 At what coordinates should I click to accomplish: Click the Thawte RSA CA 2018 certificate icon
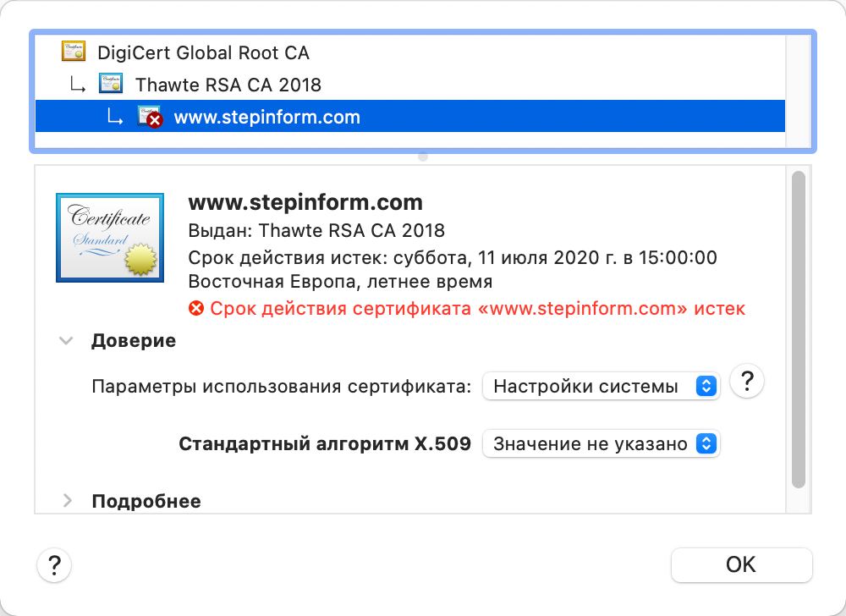tap(111, 84)
